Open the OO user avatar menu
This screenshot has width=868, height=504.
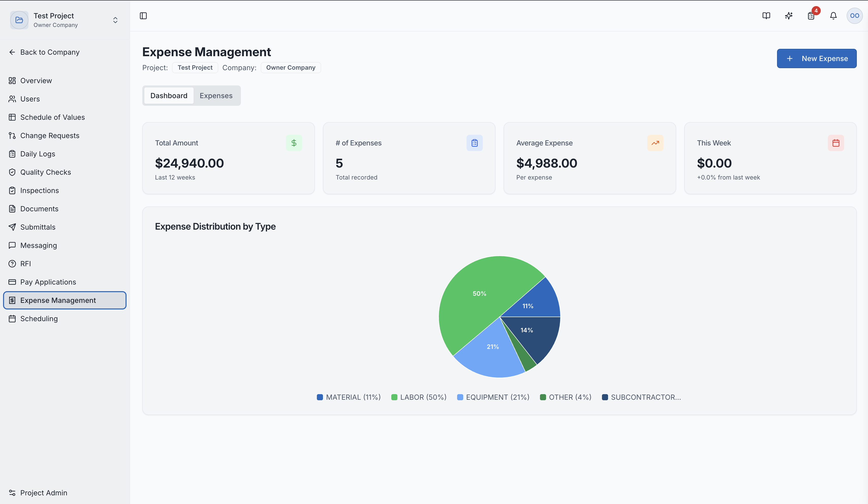(855, 16)
